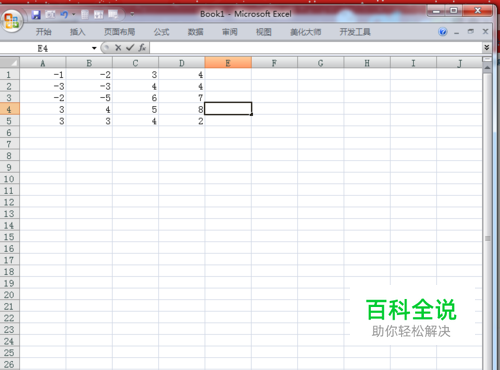Expand the Name Box dropdown arrow
This screenshot has height=370, width=500.
(x=94, y=48)
